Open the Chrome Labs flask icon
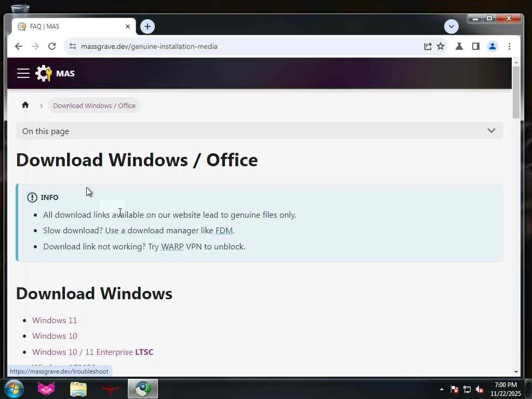 459,46
